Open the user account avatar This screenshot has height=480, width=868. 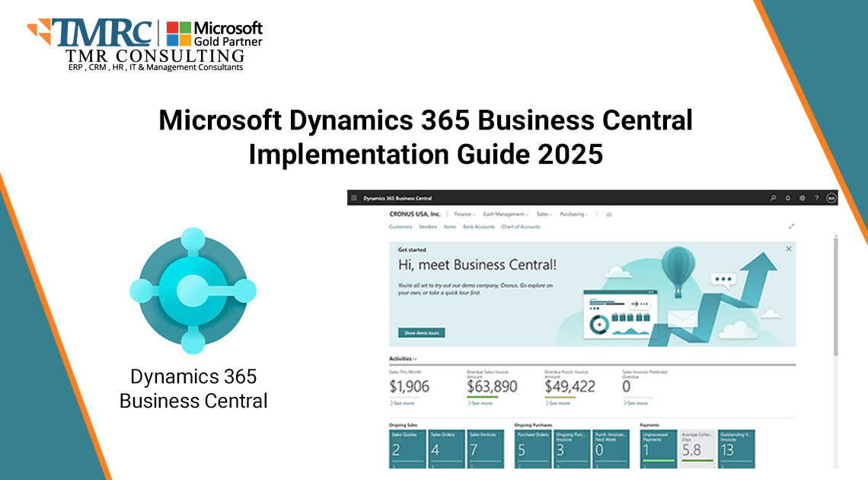831,197
